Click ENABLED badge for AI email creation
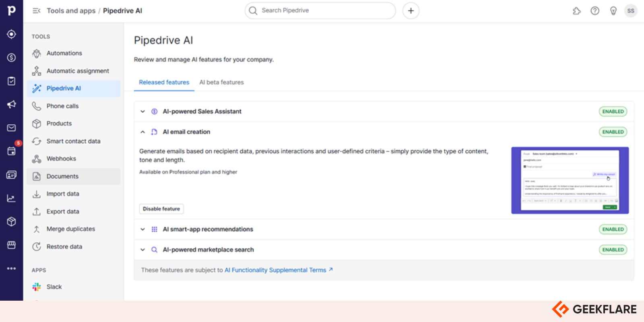The height and width of the screenshot is (322, 644). click(x=613, y=132)
